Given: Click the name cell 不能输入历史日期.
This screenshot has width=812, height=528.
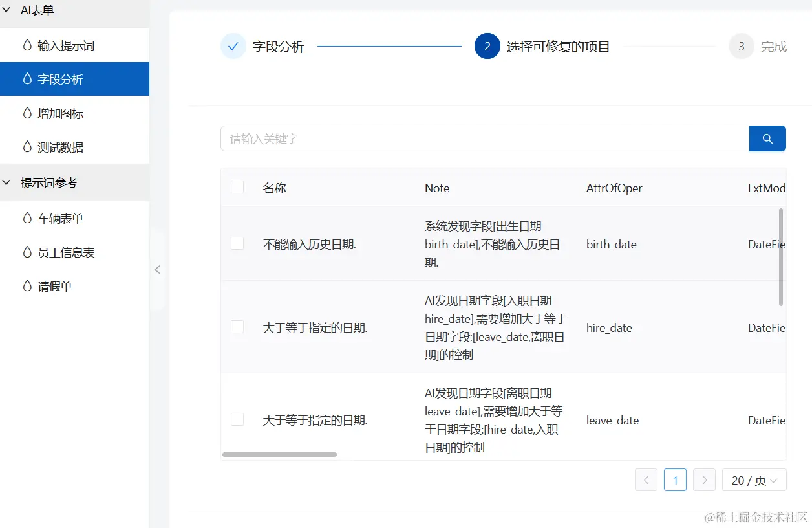Looking at the screenshot, I should pos(309,245).
